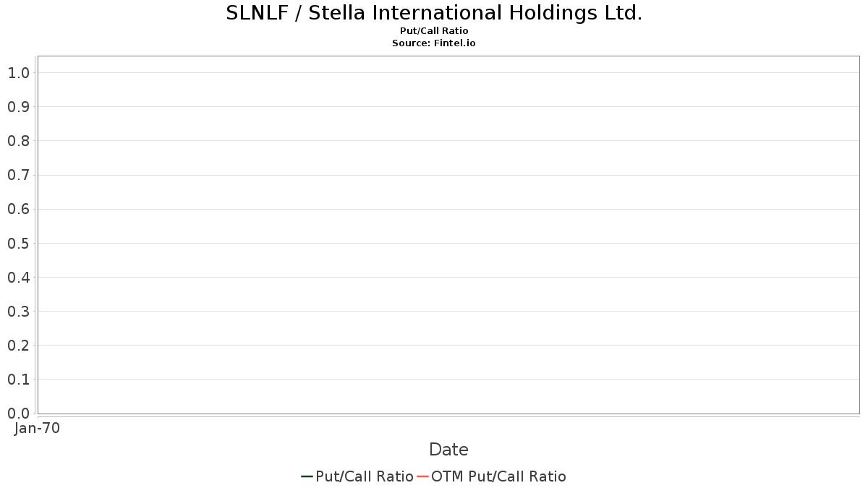Select the "Jan-70" x-axis tick label
868x488 pixels.
(x=37, y=428)
